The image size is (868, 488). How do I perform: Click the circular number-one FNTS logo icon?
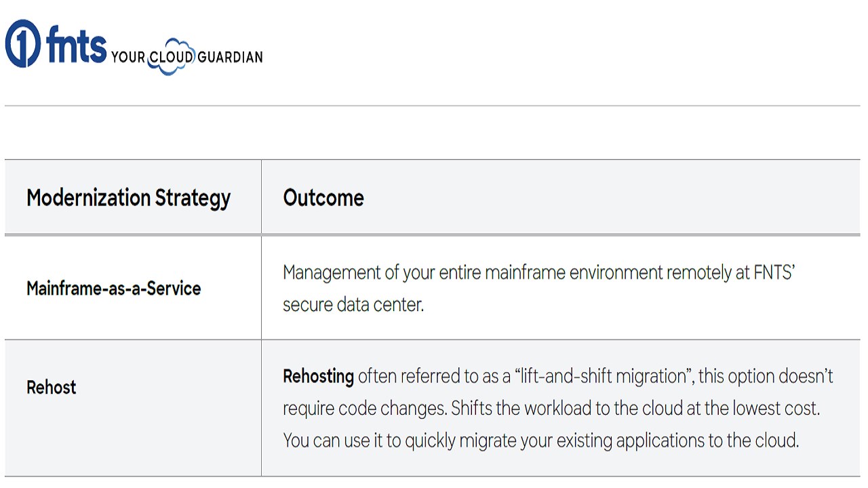coord(23,43)
